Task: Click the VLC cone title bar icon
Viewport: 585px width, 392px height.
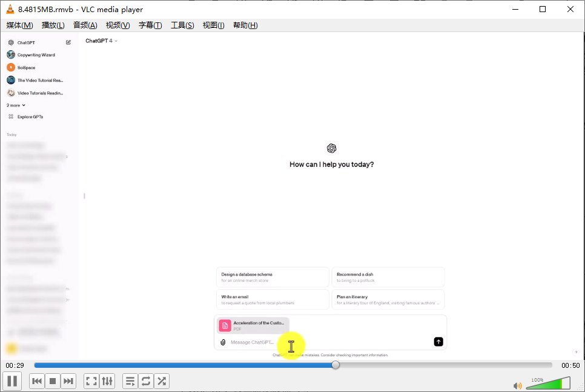Action: click(10, 9)
